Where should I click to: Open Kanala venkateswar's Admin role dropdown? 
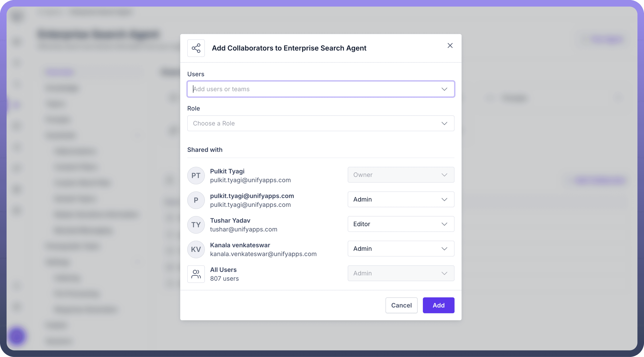click(401, 249)
